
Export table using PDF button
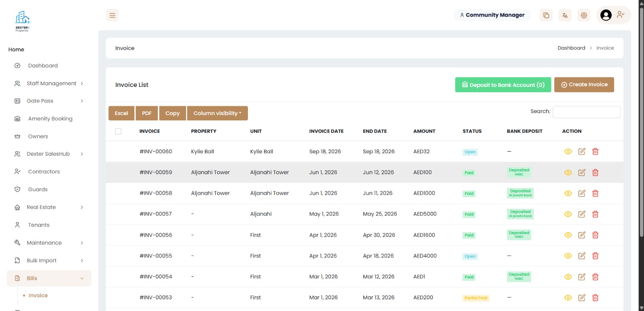coord(147,113)
